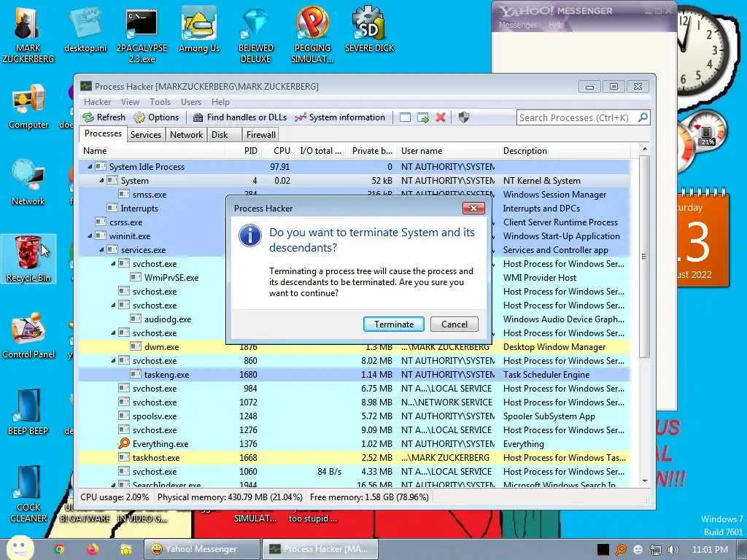
Task: Click the process list vertical scrollbar
Action: coord(645,256)
